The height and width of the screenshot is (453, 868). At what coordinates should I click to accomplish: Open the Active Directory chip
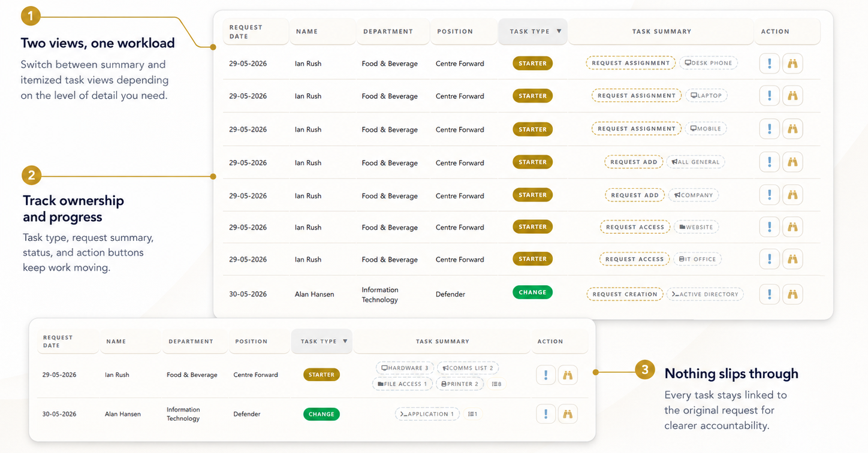705,294
